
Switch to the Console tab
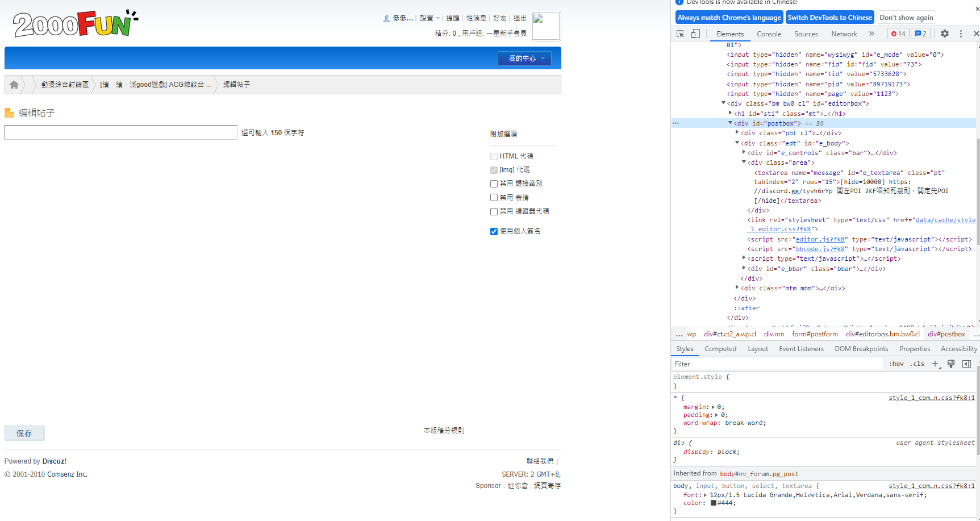pos(769,34)
